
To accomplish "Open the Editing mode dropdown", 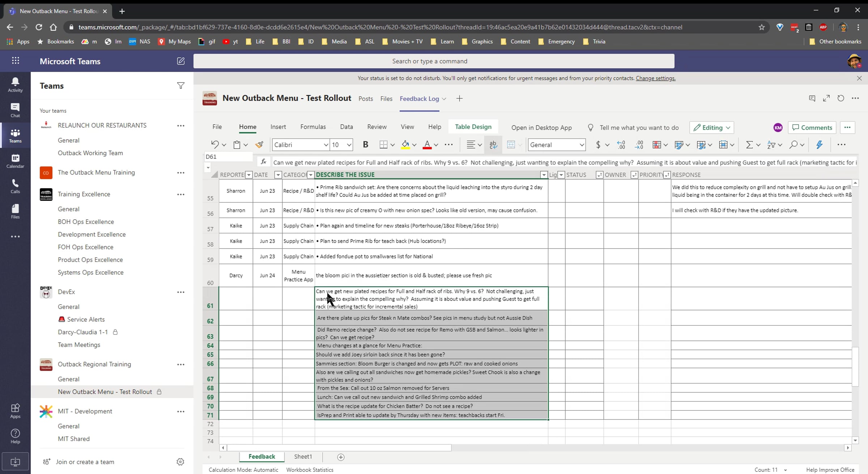I will click(712, 127).
